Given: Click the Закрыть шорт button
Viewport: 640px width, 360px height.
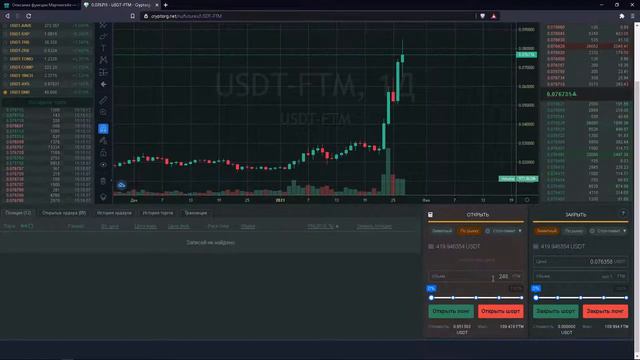Looking at the screenshot, I should [x=556, y=311].
